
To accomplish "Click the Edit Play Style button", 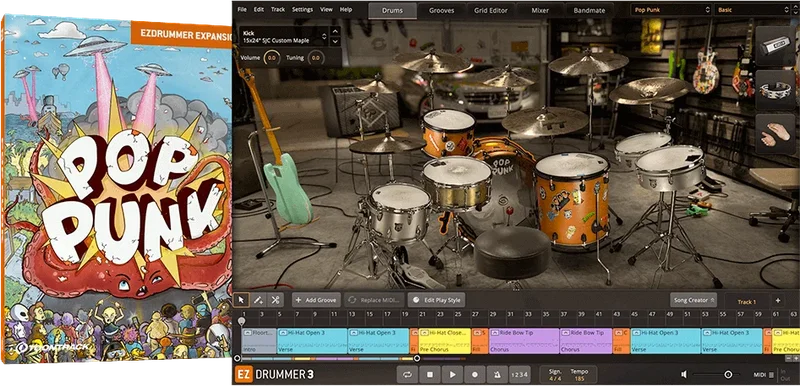I will [436, 300].
